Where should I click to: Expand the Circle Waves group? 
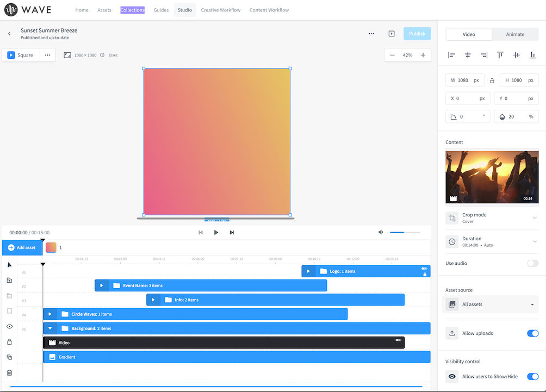click(x=50, y=314)
